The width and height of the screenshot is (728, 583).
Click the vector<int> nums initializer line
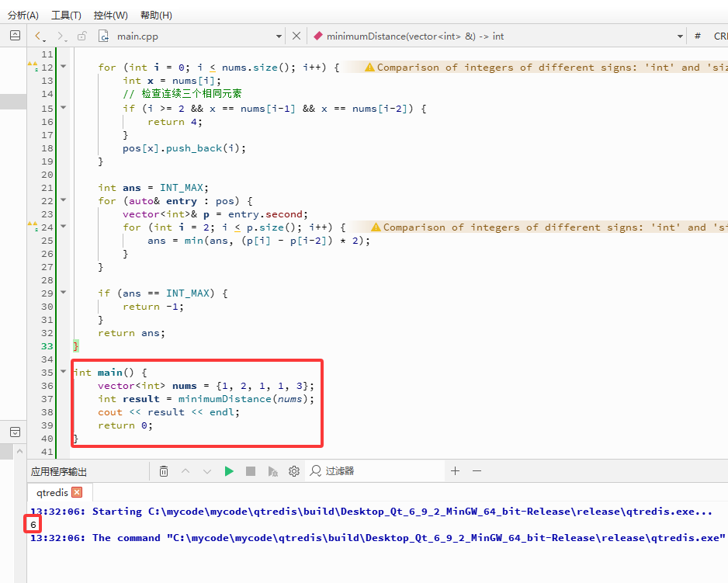(206, 386)
